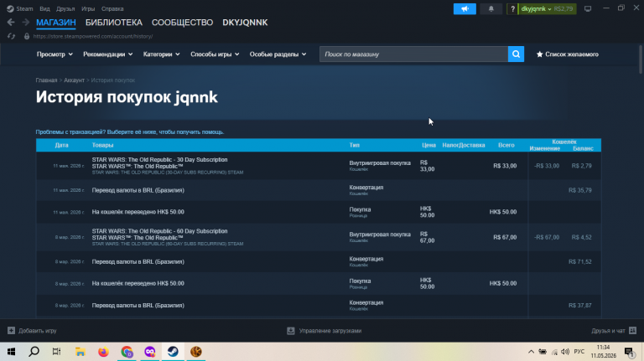This screenshot has height=361, width=644.
Task: Click the РУС language indicator
Action: coord(579,352)
